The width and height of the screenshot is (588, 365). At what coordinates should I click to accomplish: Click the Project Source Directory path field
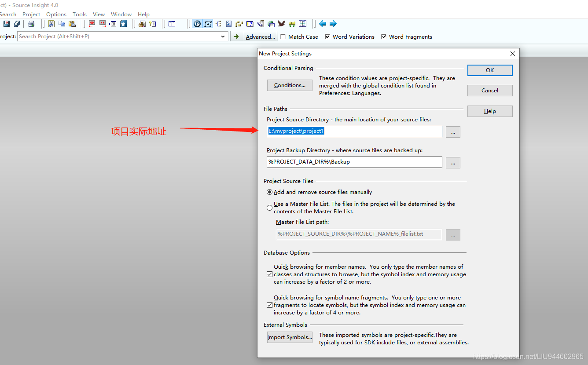click(354, 131)
